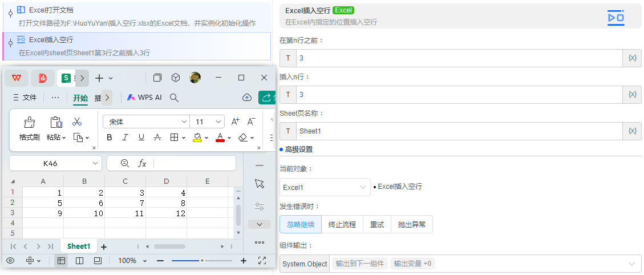The image size is (644, 275).
Task: Select the green spreadsheet document tab
Action: [66, 78]
